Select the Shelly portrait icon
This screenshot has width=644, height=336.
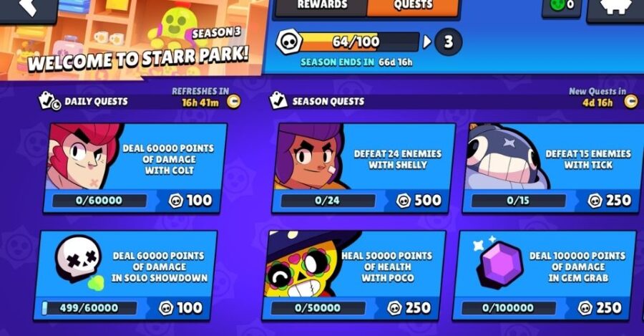311,156
